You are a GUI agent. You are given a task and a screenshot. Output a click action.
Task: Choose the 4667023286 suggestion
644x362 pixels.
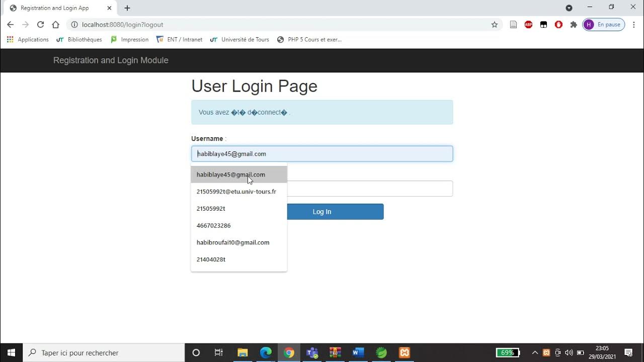[x=239, y=226]
